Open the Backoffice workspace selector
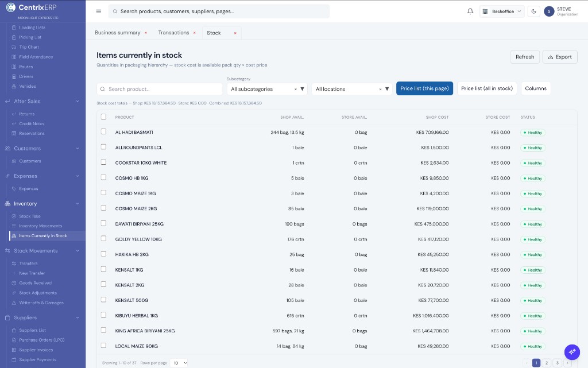 502,11
